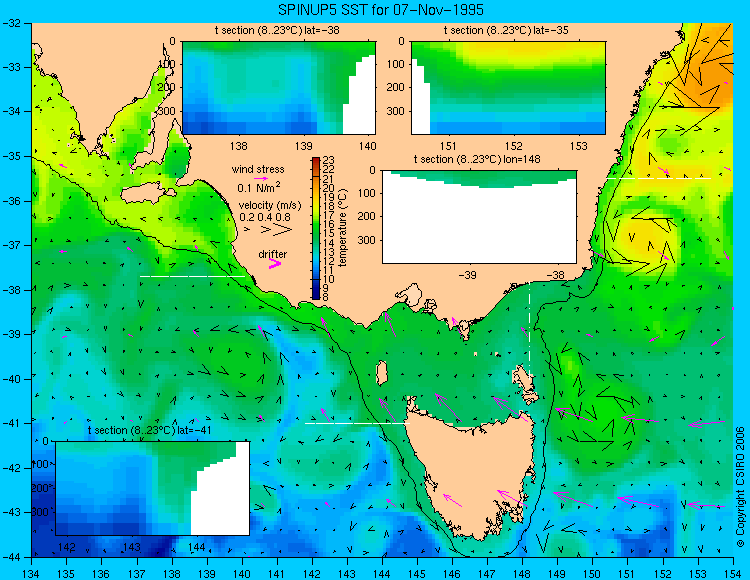The image size is (750, 580).
Task: Click the largest velocity legend arrowhead
Action: pyautogui.click(x=283, y=230)
